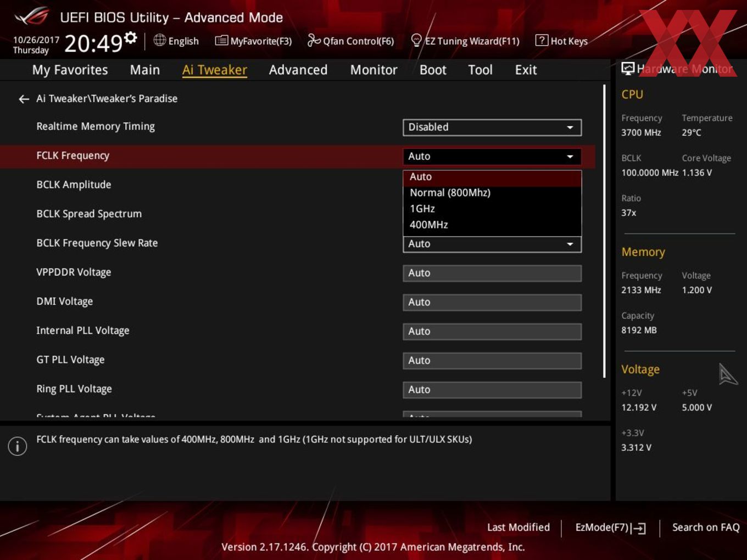
Task: Click the GT PLL Voltage field
Action: [x=492, y=360]
